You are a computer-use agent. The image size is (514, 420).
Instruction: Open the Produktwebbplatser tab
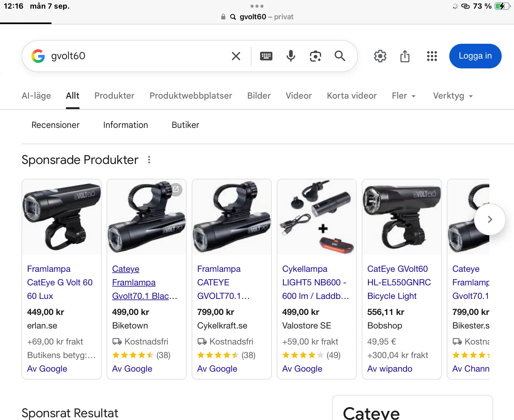point(191,96)
